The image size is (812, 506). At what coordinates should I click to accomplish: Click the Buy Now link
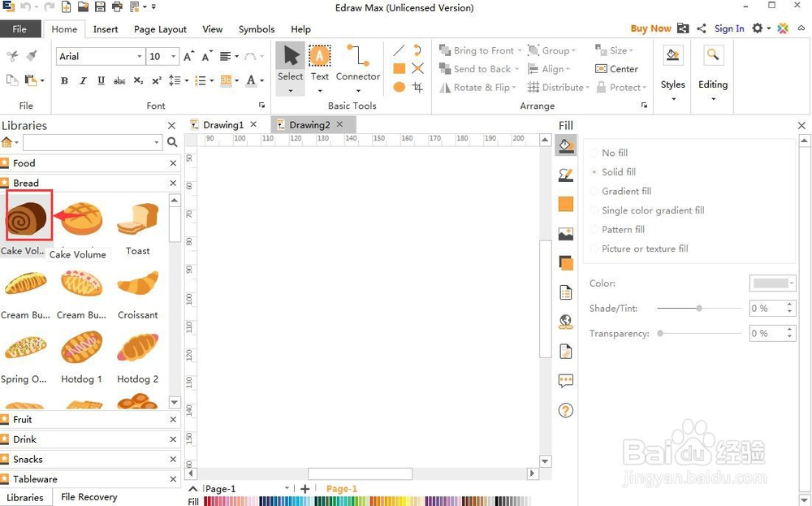(x=650, y=28)
